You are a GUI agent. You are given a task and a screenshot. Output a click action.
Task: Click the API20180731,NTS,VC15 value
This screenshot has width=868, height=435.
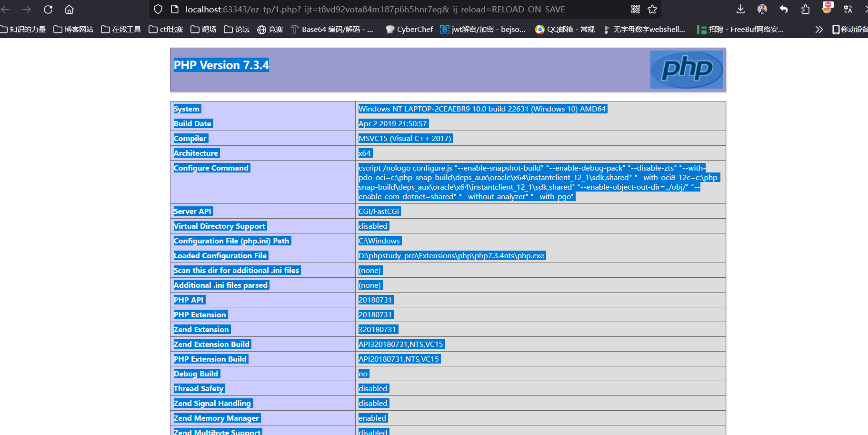[x=399, y=359]
